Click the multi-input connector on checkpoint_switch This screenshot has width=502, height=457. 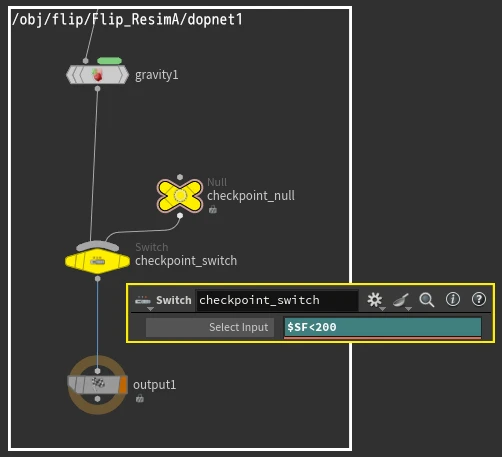click(97, 246)
